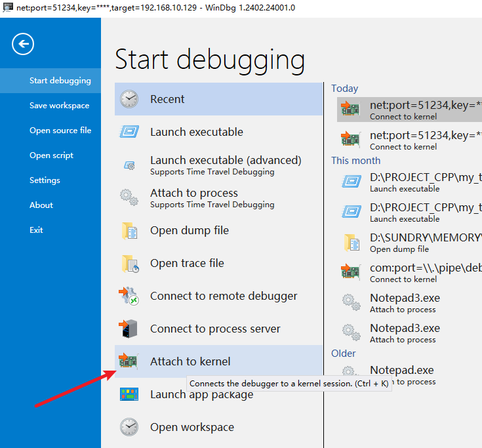Viewport: 482px width, 448px height.
Task: Click the highlighted Today net:port kernel icon
Action: coord(350,108)
